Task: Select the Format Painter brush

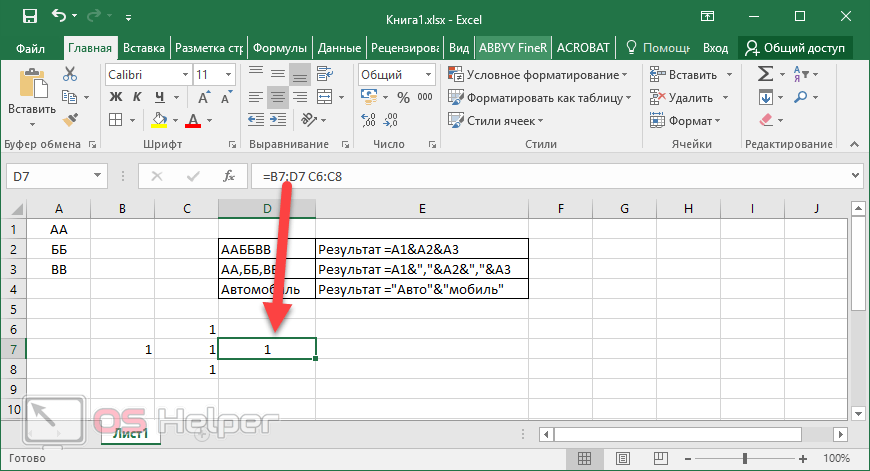Action: point(70,119)
